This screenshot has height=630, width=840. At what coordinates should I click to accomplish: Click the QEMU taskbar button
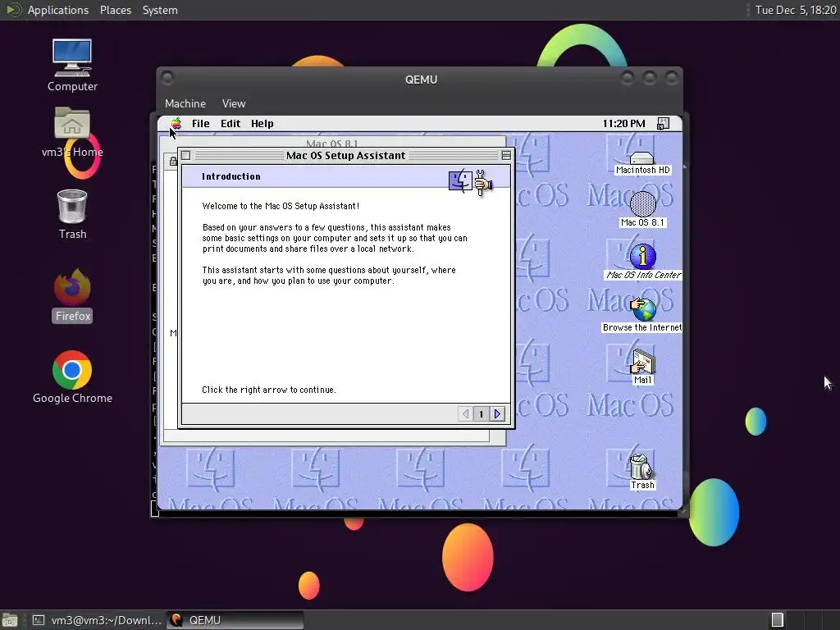click(235, 620)
